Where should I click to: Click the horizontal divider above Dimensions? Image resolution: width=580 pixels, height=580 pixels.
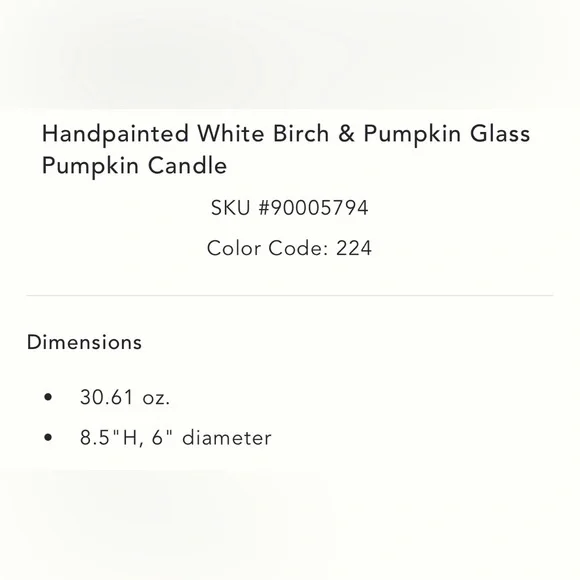[290, 296]
